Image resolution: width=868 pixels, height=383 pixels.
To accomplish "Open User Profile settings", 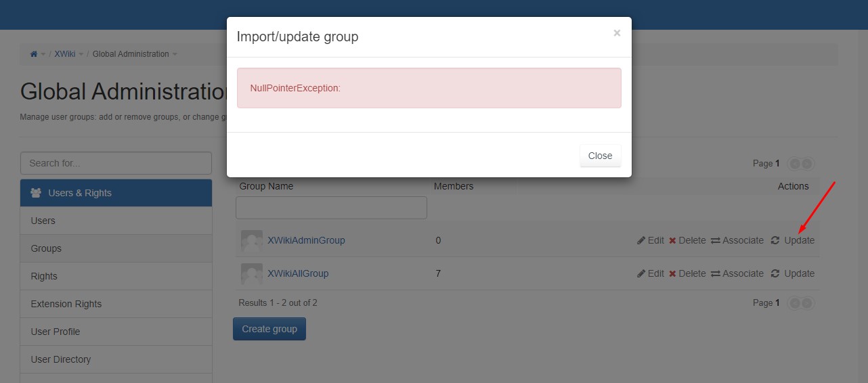I will tap(116, 332).
